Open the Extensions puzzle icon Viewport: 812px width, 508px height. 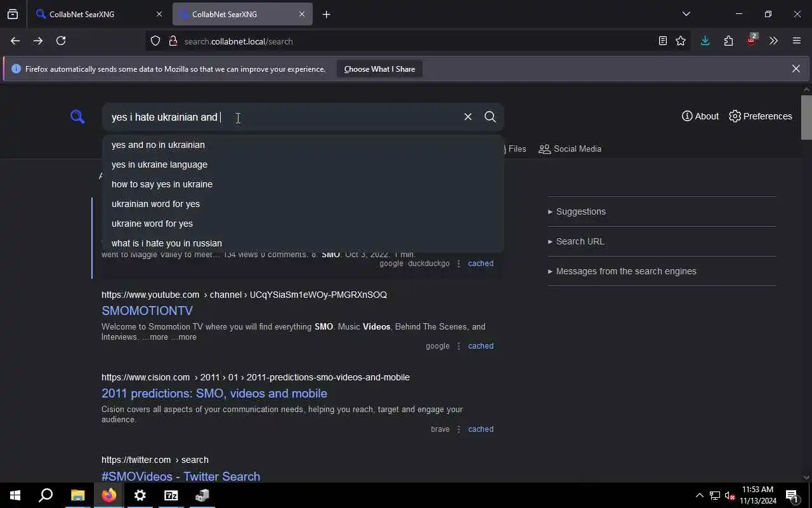tap(728, 41)
